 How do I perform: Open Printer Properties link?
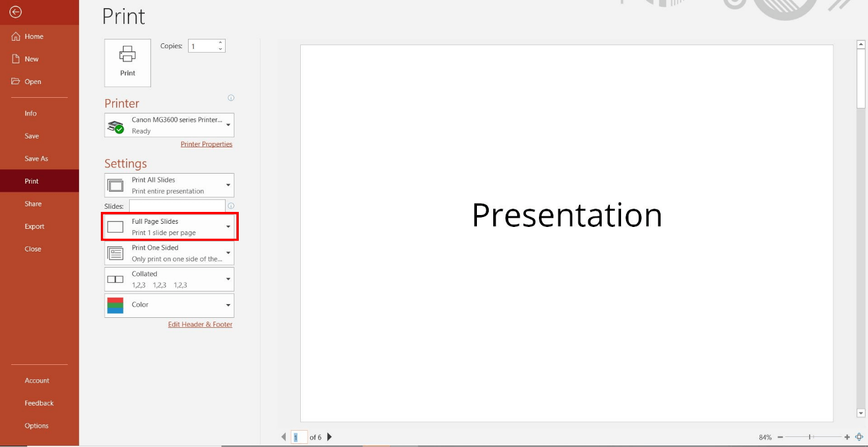click(207, 144)
